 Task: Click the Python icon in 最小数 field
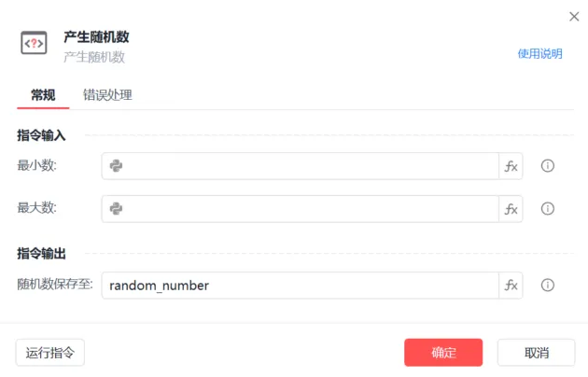117,166
